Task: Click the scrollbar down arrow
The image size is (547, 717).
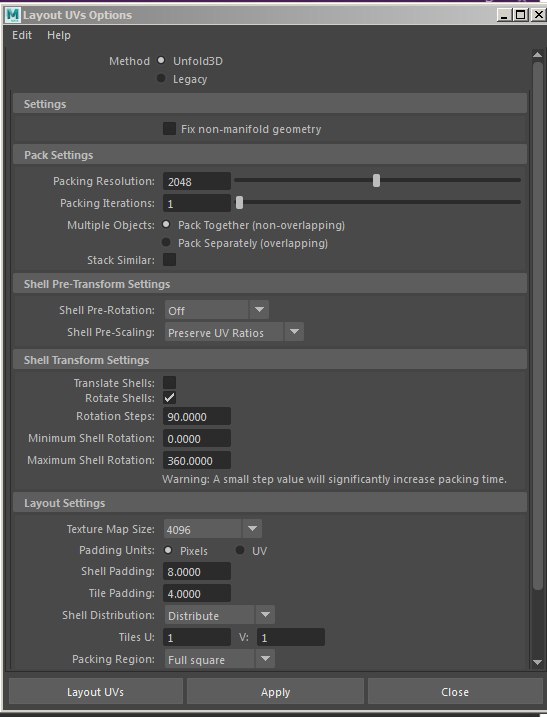Action: [x=537, y=662]
